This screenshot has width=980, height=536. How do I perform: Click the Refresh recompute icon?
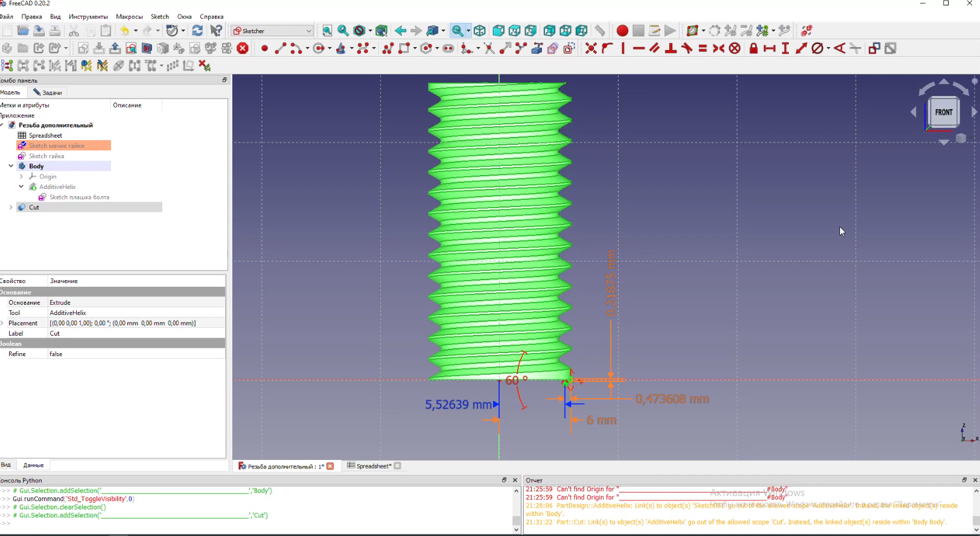point(197,31)
